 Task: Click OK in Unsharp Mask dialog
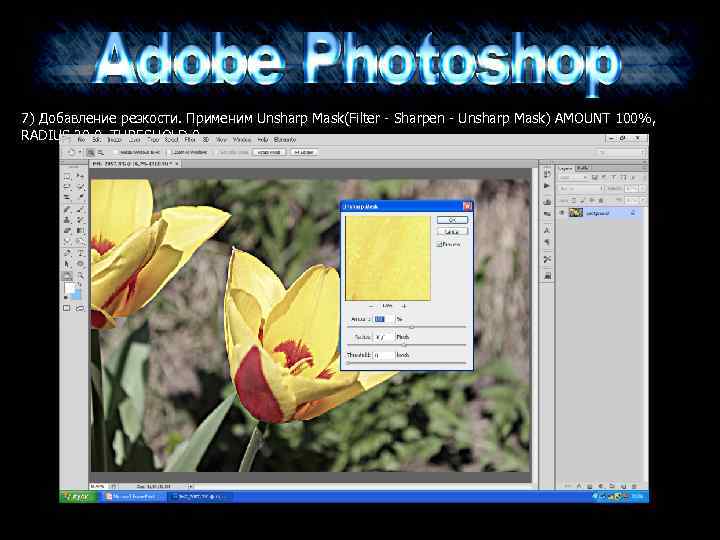pyautogui.click(x=452, y=220)
